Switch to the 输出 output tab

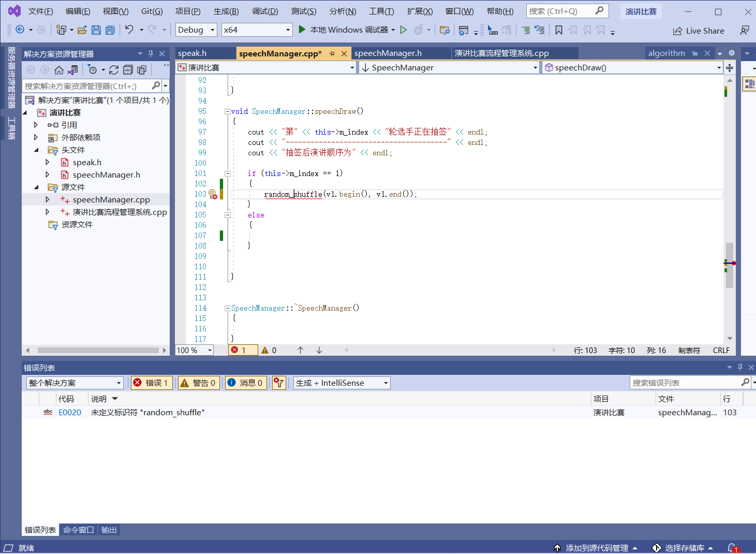coord(109,530)
